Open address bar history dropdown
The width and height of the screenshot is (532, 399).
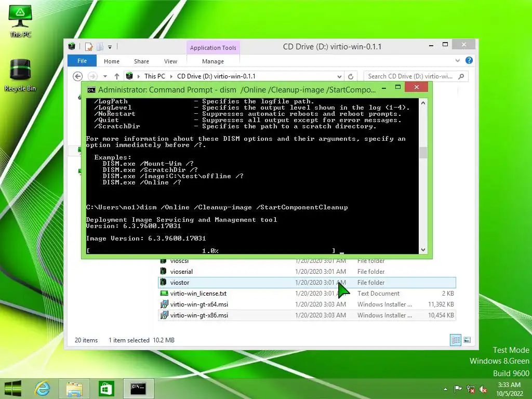(339, 76)
